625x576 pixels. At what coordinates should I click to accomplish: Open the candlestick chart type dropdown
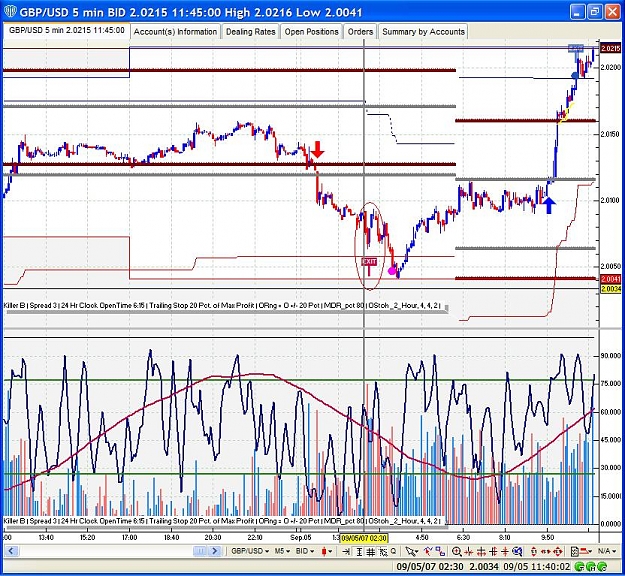327,551
